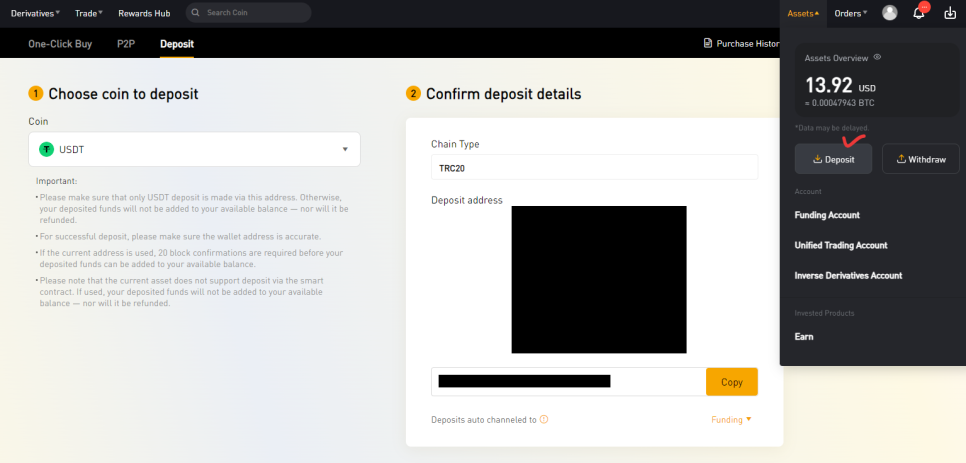Open Unified Trading Account
The height and width of the screenshot is (463, 966).
coord(841,245)
